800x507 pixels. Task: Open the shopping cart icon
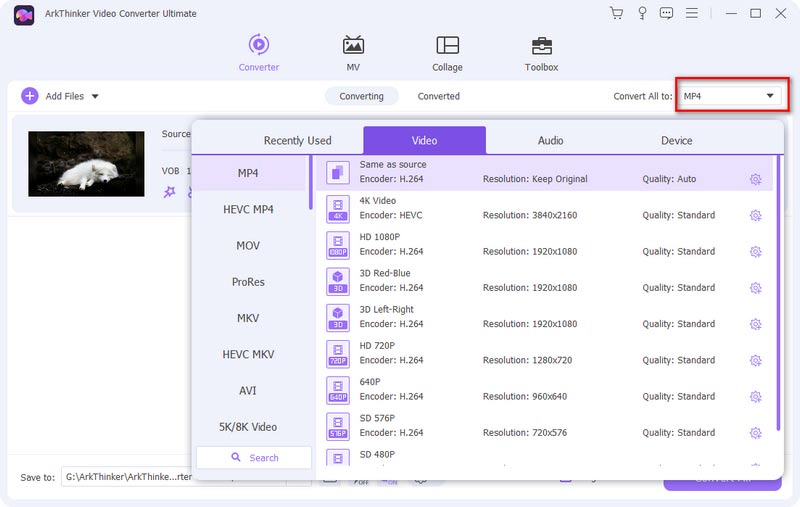pyautogui.click(x=616, y=13)
